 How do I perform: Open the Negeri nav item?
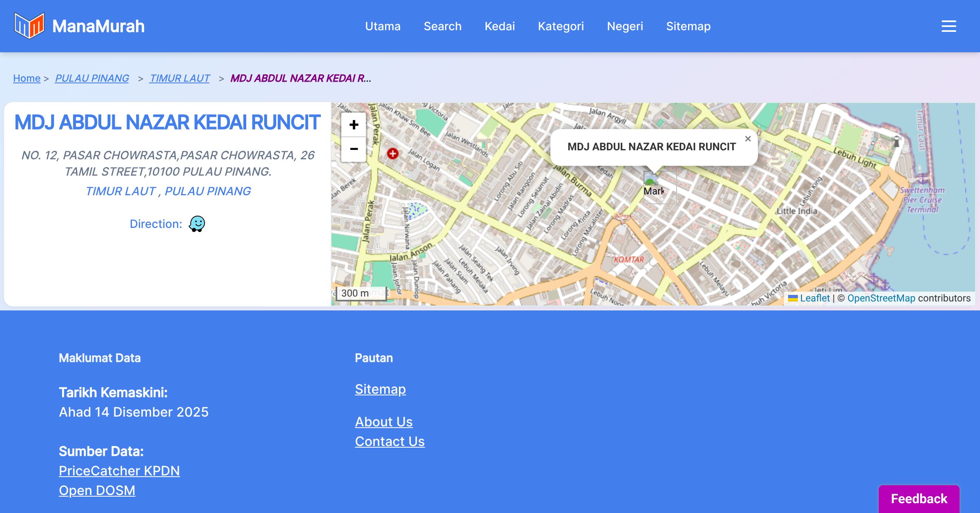(625, 26)
